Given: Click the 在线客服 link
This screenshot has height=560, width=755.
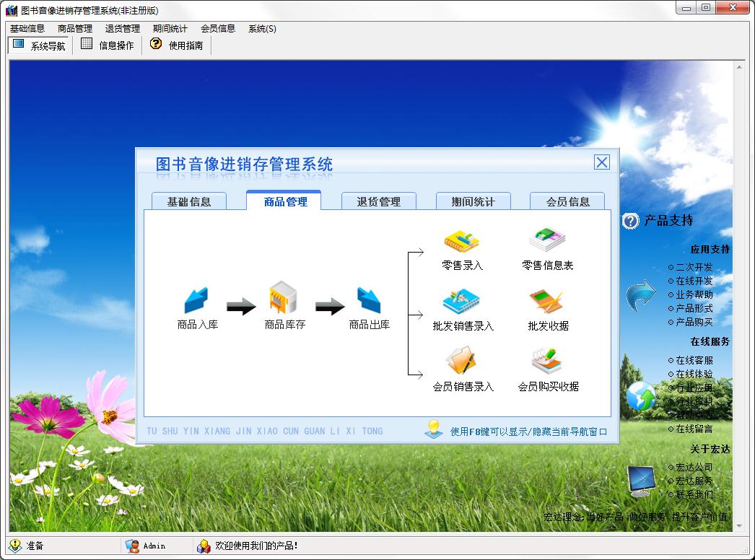Looking at the screenshot, I should [694, 360].
